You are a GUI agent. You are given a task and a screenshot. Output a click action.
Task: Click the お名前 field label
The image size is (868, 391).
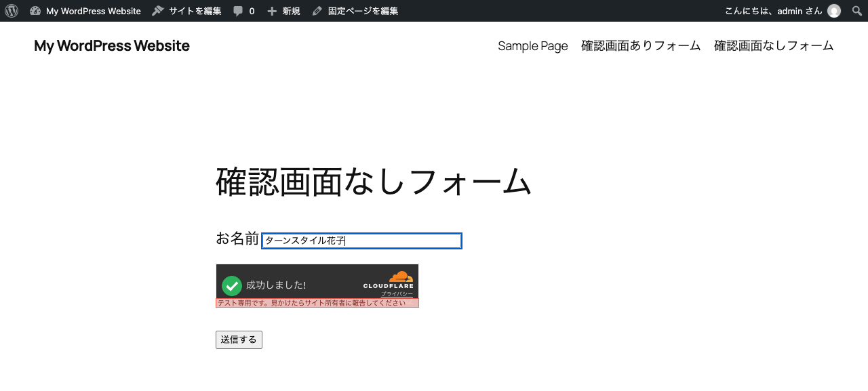click(x=237, y=239)
